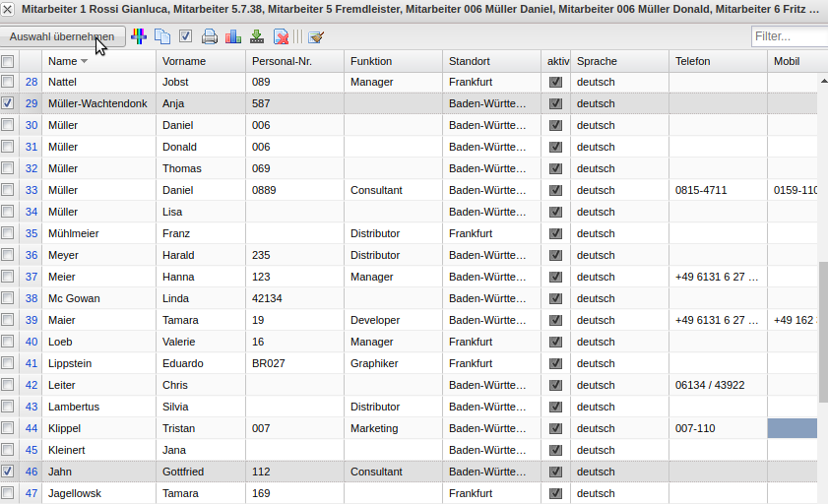The height and width of the screenshot is (504, 828).
Task: Uncheck the row checkbox for Jahn Gottfried
Action: tap(8, 472)
